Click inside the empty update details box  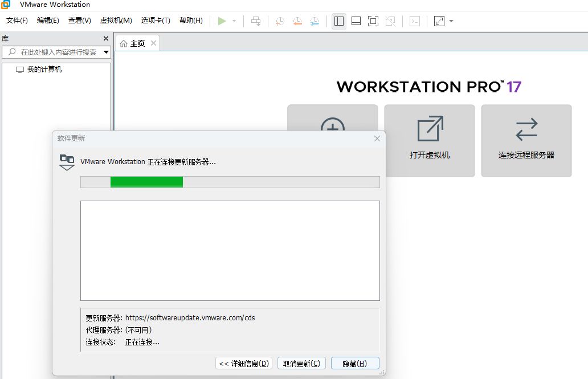click(x=230, y=251)
